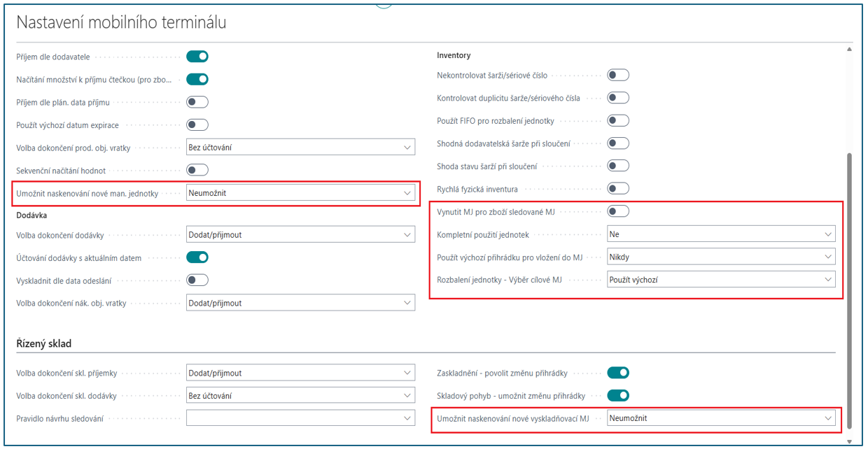Disable Načítání množství k příjmu čtečkou
The width and height of the screenshot is (868, 449).
coord(197,80)
